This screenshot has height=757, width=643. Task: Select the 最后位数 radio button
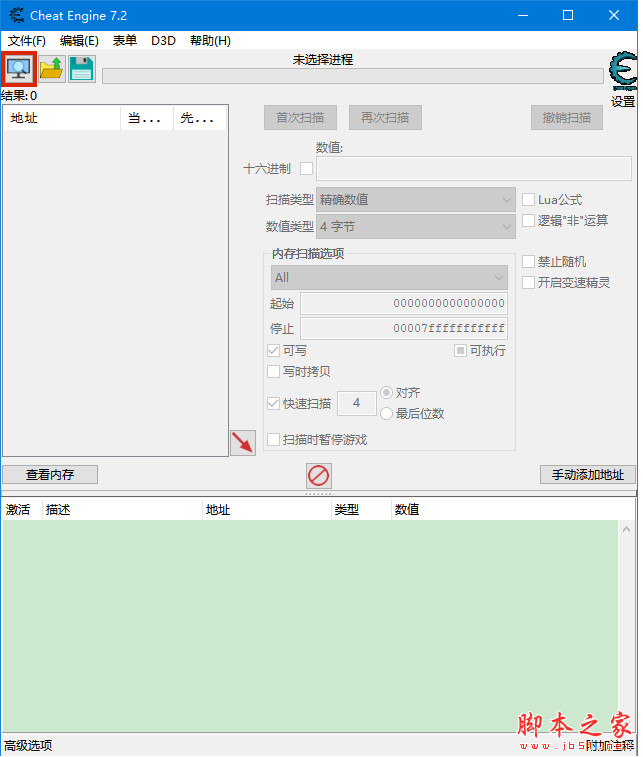[386, 413]
